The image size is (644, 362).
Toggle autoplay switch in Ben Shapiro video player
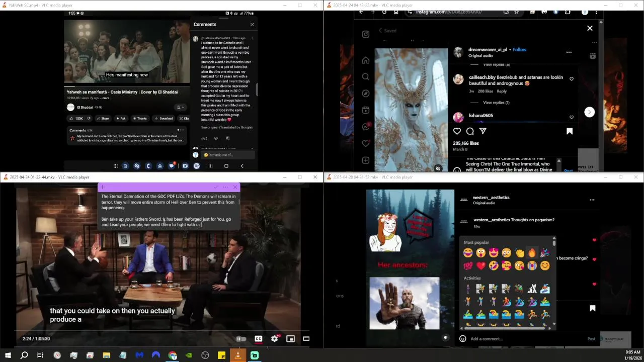pyautogui.click(x=242, y=339)
